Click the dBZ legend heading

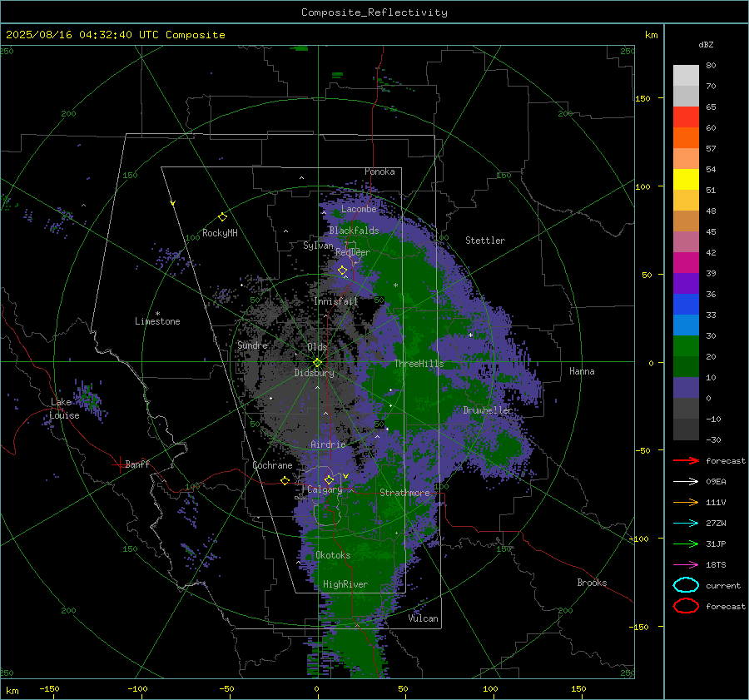tap(706, 44)
